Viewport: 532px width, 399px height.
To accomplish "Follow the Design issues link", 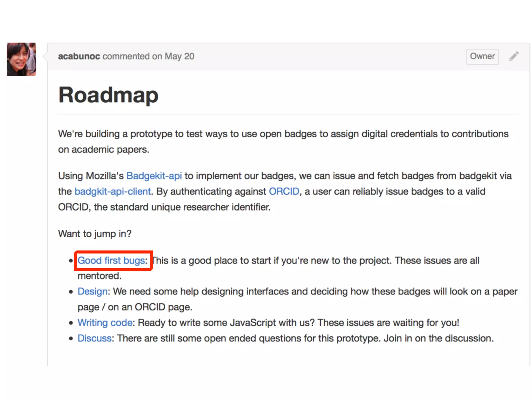I will point(92,291).
